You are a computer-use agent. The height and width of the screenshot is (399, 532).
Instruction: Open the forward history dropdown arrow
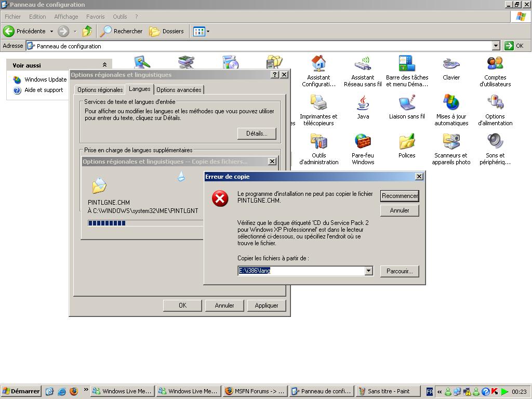coord(75,31)
